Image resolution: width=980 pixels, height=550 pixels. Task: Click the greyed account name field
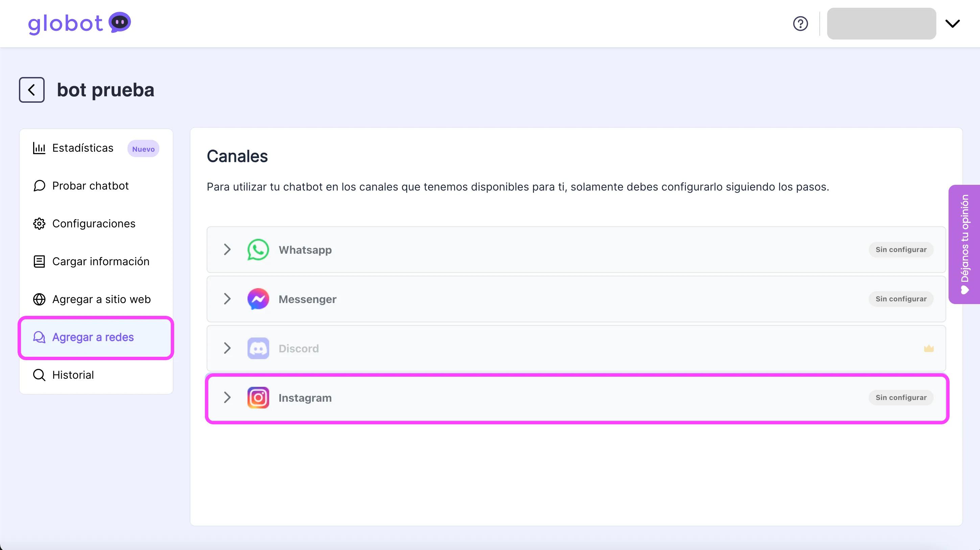[881, 24]
